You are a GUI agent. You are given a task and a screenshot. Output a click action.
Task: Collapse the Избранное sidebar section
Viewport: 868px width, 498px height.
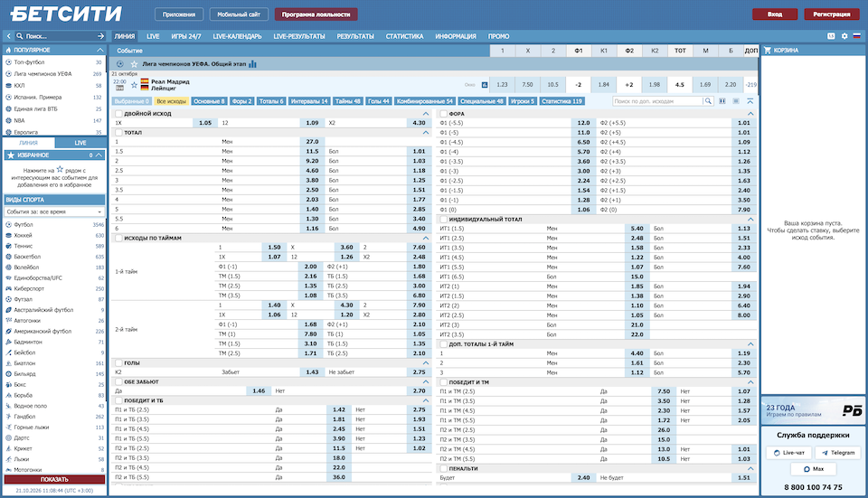[x=99, y=155]
